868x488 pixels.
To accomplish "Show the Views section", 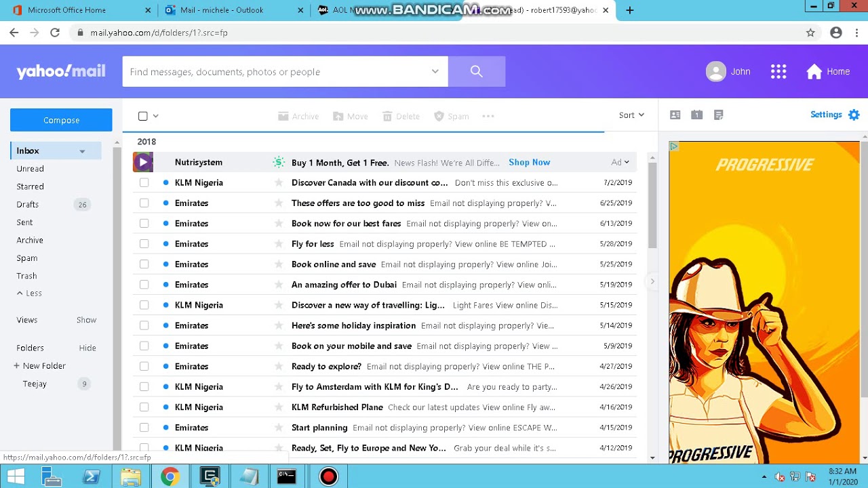I will click(86, 320).
